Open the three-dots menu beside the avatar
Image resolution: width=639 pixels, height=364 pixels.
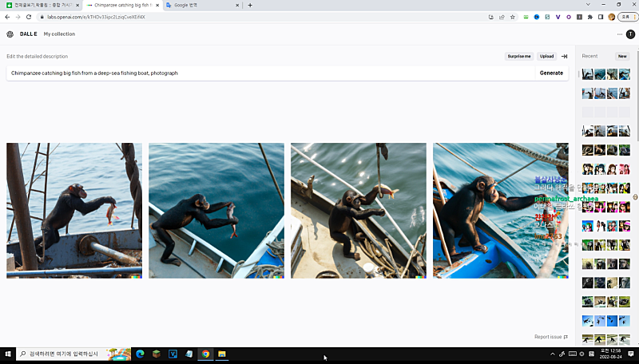click(x=620, y=34)
